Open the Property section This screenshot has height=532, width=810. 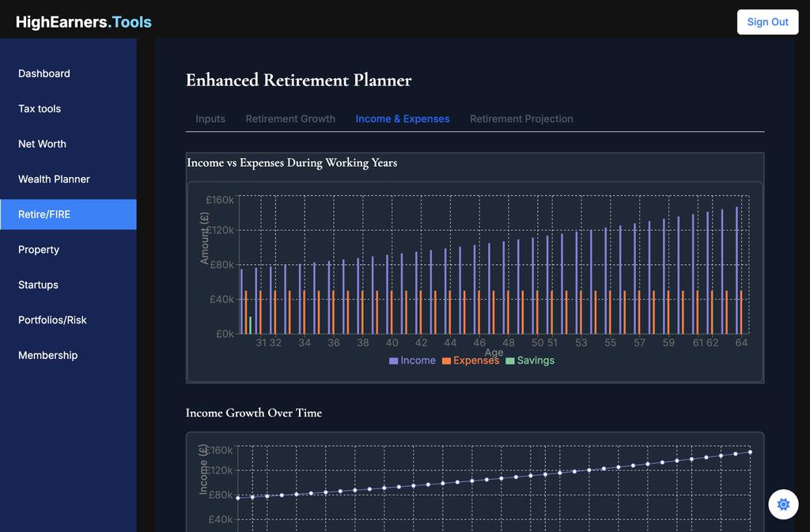tap(39, 250)
